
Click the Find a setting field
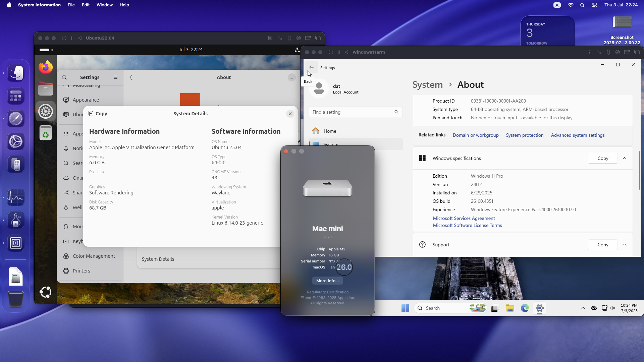coord(352,112)
